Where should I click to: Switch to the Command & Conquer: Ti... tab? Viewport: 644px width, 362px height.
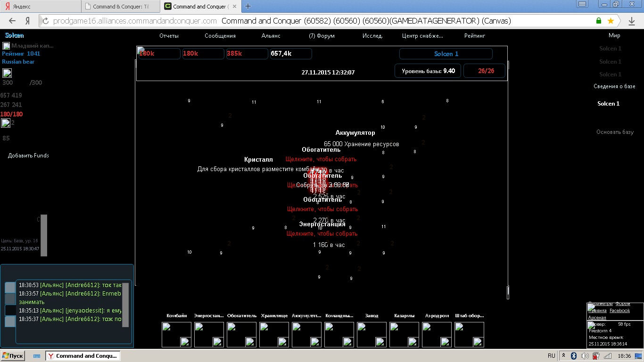pos(121,7)
